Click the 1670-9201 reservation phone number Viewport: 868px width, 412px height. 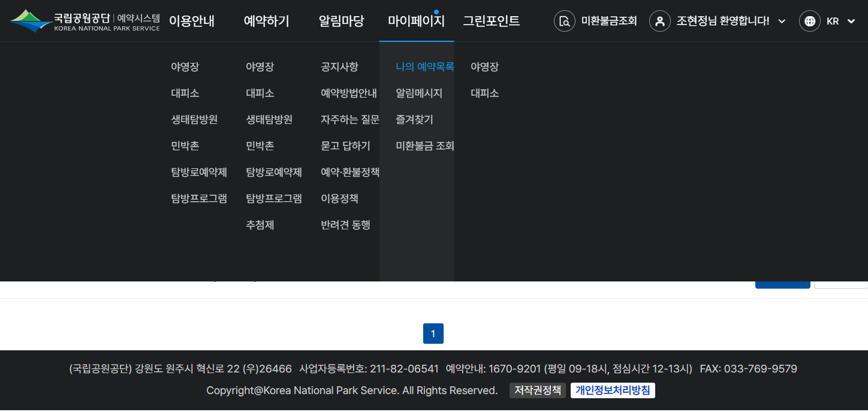coord(515,369)
